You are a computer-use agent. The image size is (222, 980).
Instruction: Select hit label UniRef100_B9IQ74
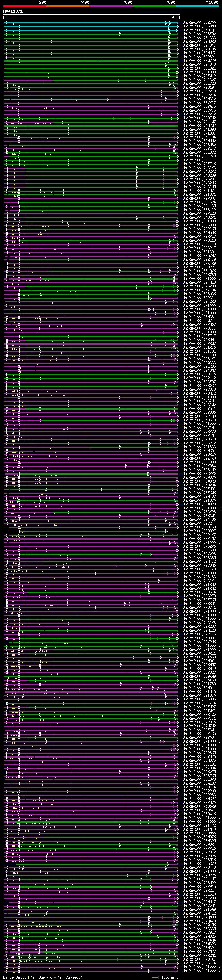[x=199, y=191]
